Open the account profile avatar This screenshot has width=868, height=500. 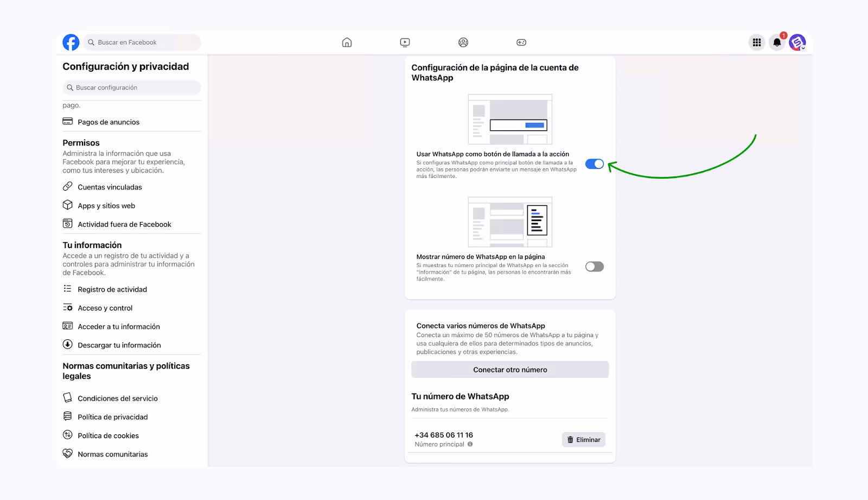coord(797,42)
